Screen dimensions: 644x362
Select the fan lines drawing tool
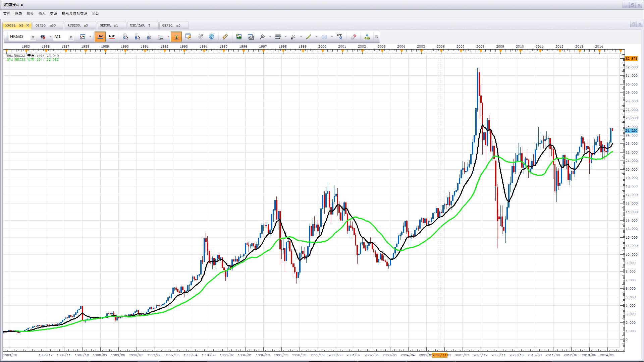click(x=293, y=37)
